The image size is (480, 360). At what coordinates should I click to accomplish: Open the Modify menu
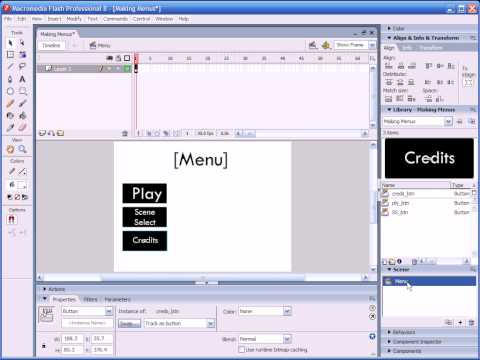[x=74, y=19]
